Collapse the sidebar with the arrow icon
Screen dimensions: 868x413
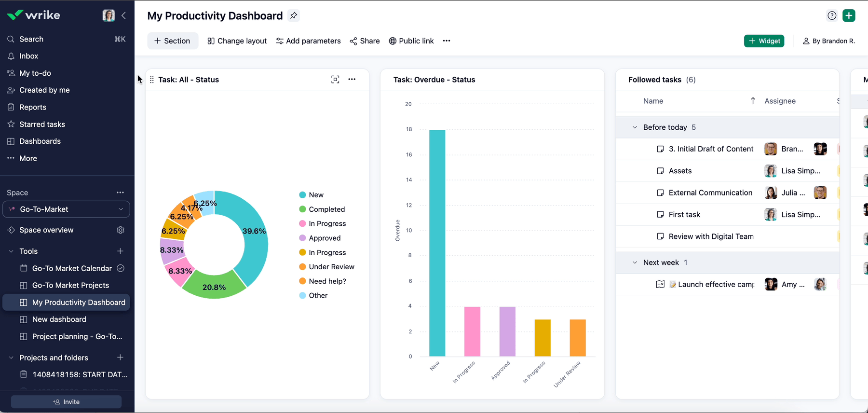click(x=124, y=15)
